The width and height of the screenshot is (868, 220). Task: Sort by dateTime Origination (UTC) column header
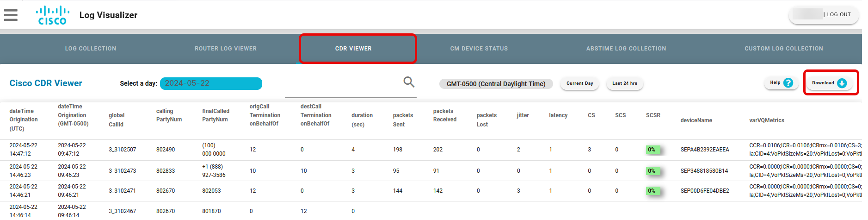click(x=24, y=120)
